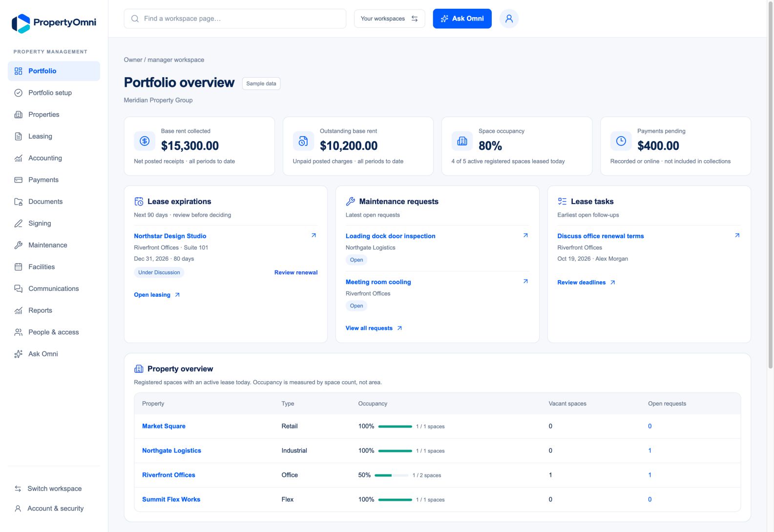Open Reports sidebar item
This screenshot has height=532, width=774.
coord(54,310)
